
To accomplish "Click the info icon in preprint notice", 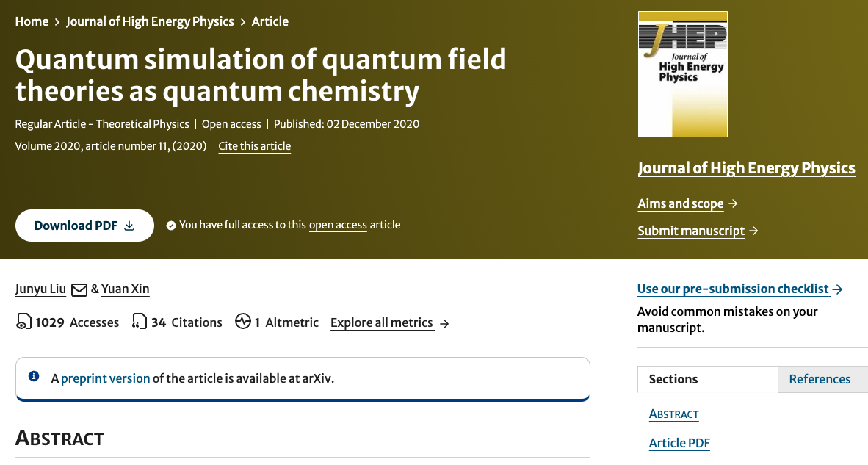I will point(34,377).
